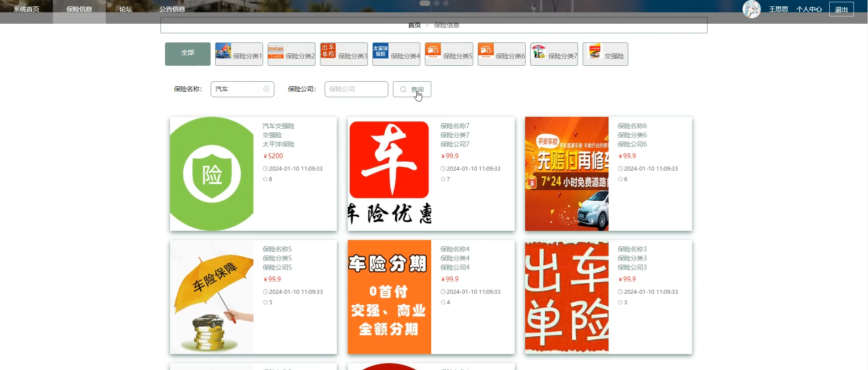Open 个人中心 in the top bar

[809, 9]
